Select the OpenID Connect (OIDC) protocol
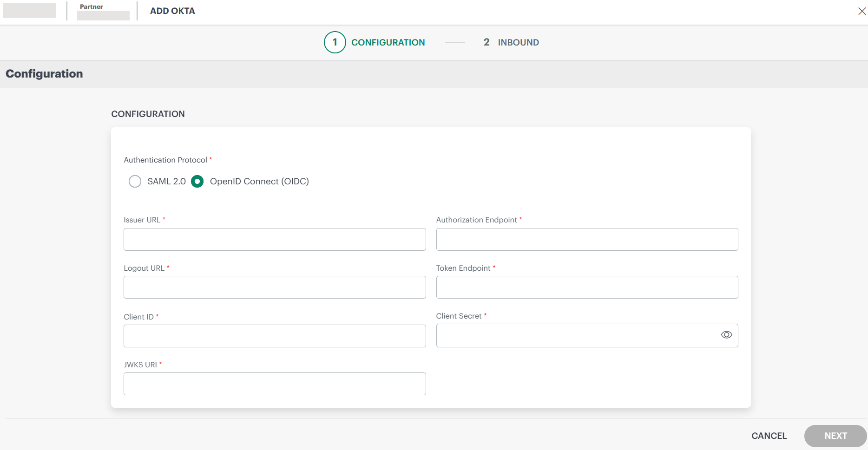This screenshot has width=868, height=450. (197, 181)
